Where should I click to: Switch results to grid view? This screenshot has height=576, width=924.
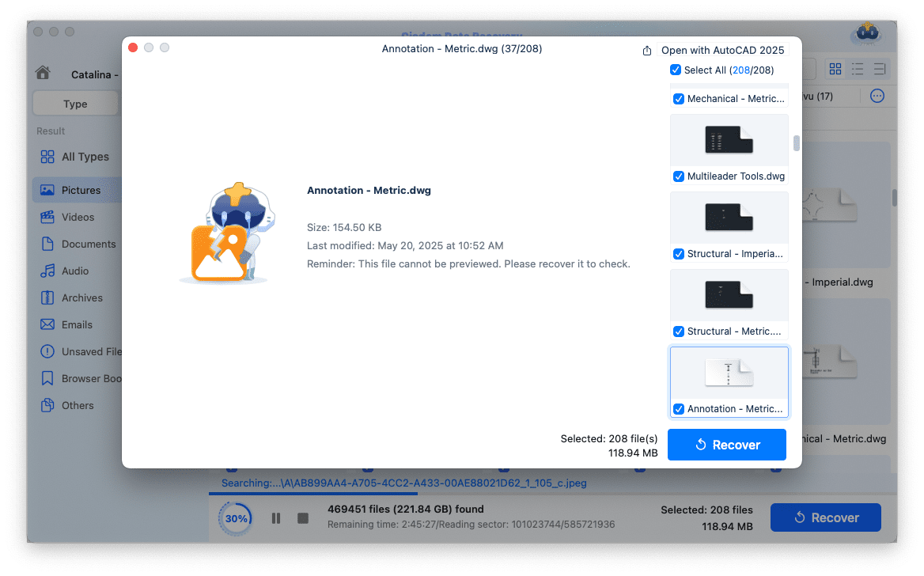pos(835,69)
